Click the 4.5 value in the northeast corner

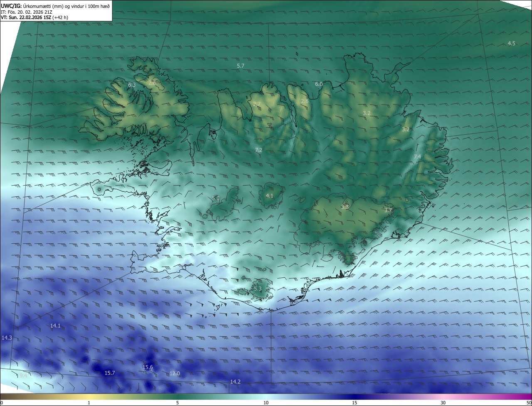pyautogui.click(x=512, y=44)
